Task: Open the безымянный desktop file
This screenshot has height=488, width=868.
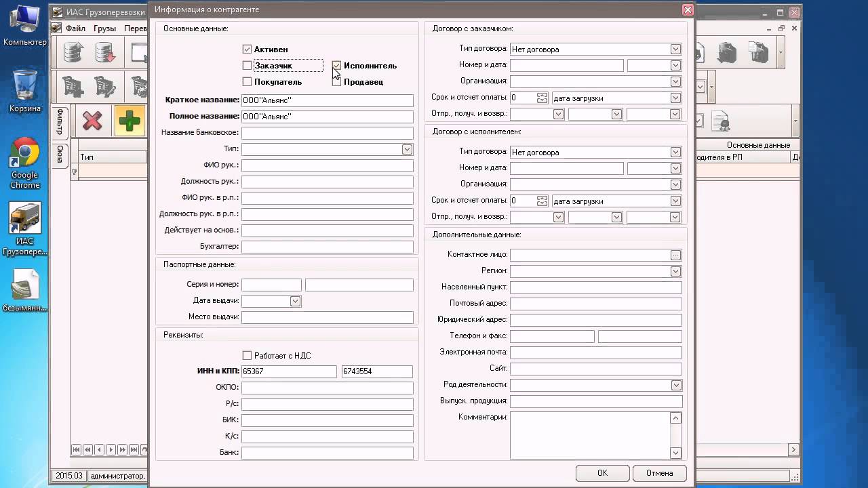Action: click(25, 291)
